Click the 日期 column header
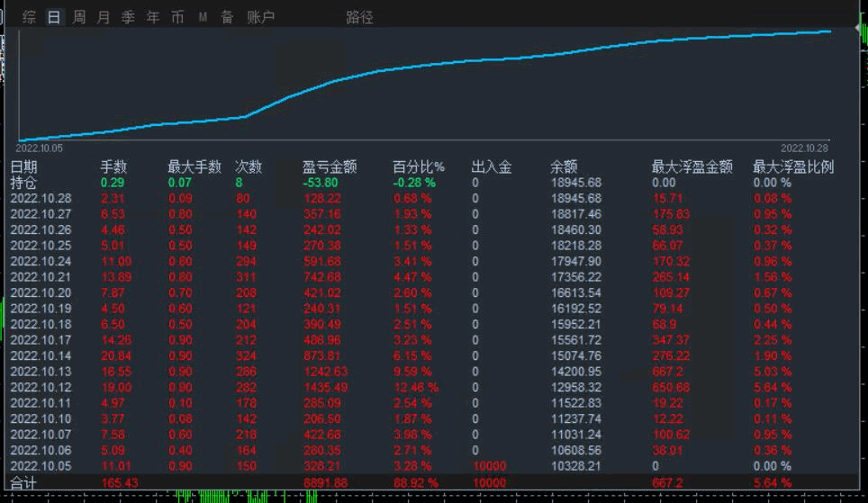Screen dimensions: 868x503 (24, 166)
